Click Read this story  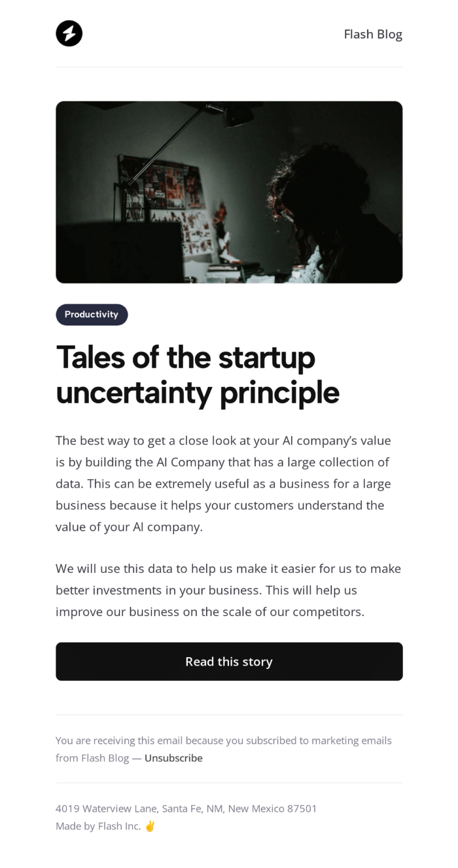[229, 661]
